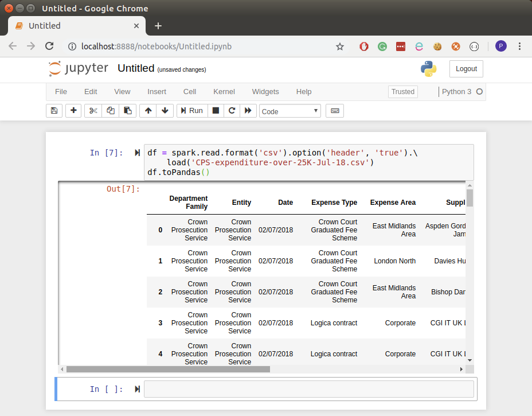Open the cell type dropdown showing Code
532x416 pixels.
click(290, 110)
